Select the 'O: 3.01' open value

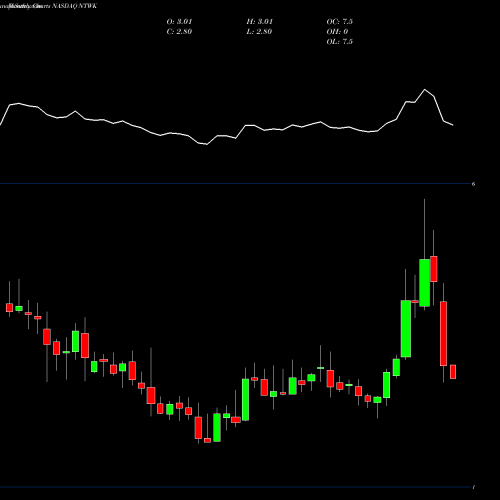point(179,22)
